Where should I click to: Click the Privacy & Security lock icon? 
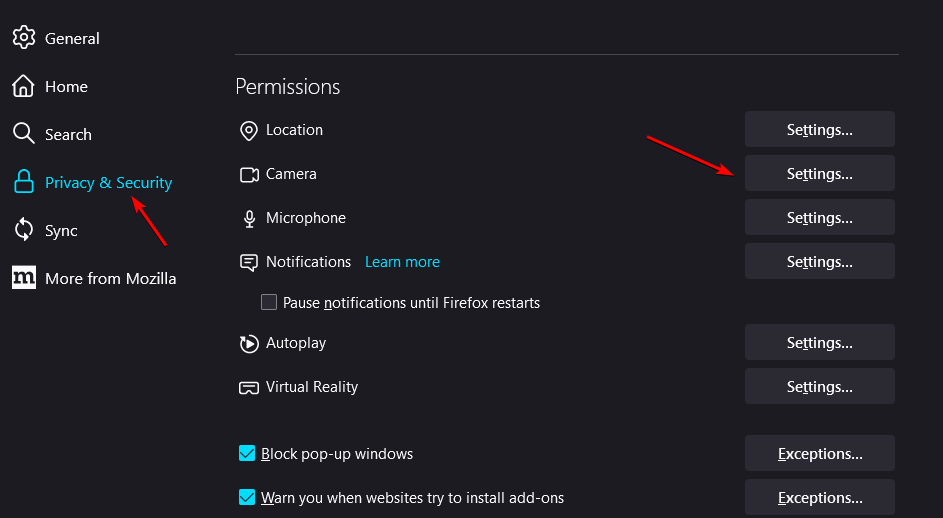24,182
